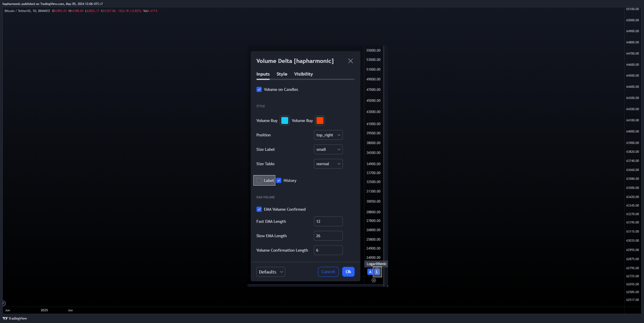
Task: Click the Volume Confirmation Length field
Action: 328,250
